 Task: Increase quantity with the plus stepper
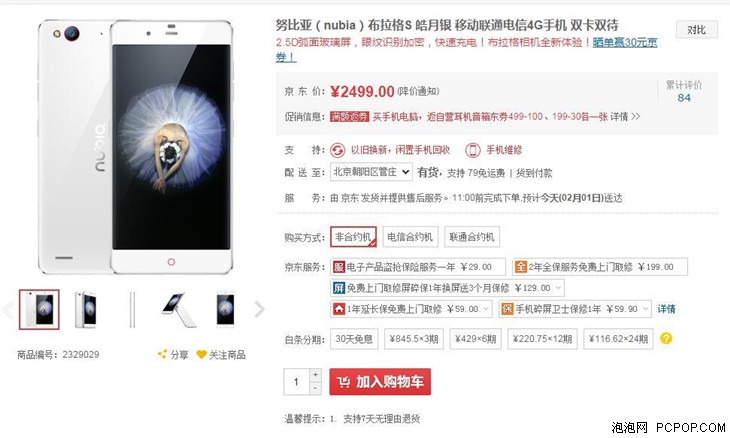click(316, 375)
